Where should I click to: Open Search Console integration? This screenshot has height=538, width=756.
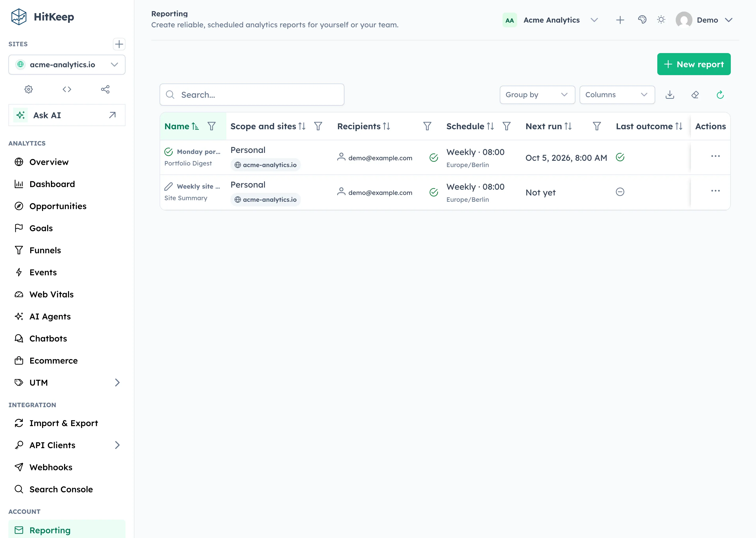click(x=67, y=489)
